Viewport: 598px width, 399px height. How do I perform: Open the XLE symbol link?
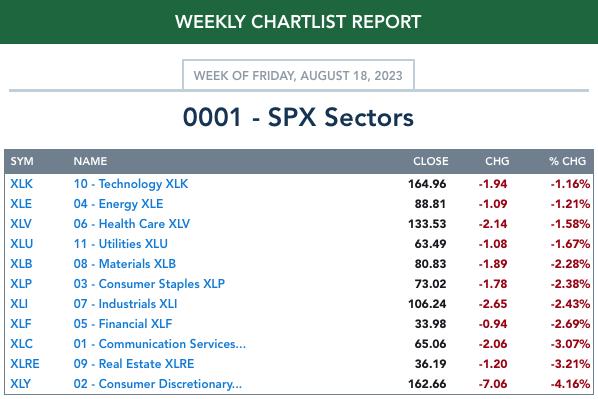[21, 204]
